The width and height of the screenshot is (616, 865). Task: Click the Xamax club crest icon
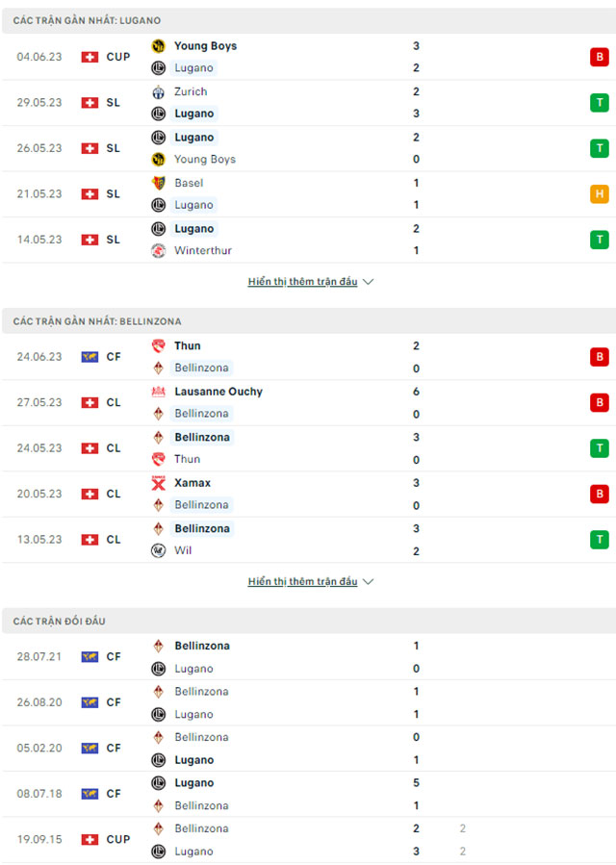[x=159, y=483]
